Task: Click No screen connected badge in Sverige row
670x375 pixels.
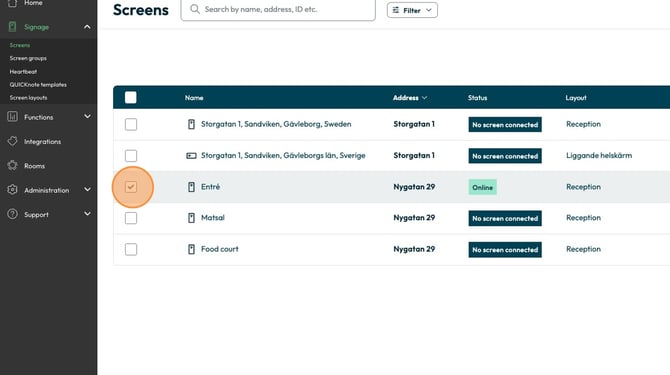Action: coord(505,156)
